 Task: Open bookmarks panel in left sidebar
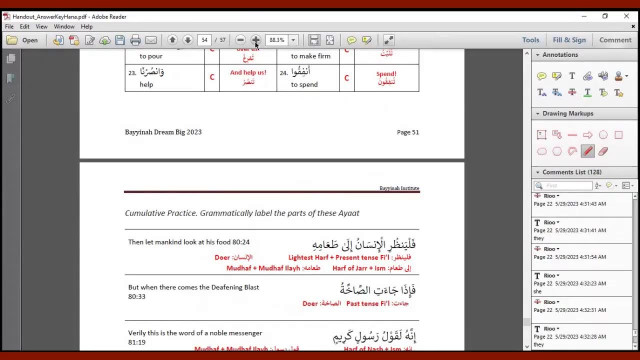click(11, 78)
